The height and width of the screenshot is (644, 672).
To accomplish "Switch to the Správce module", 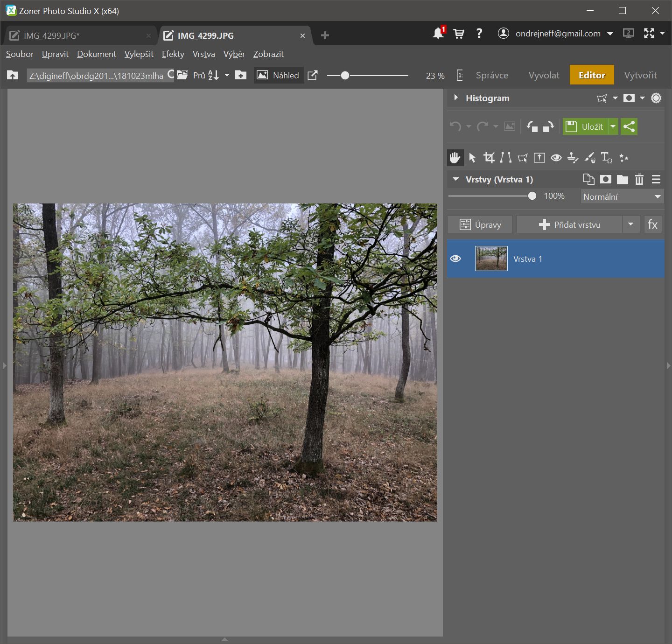I will point(492,75).
